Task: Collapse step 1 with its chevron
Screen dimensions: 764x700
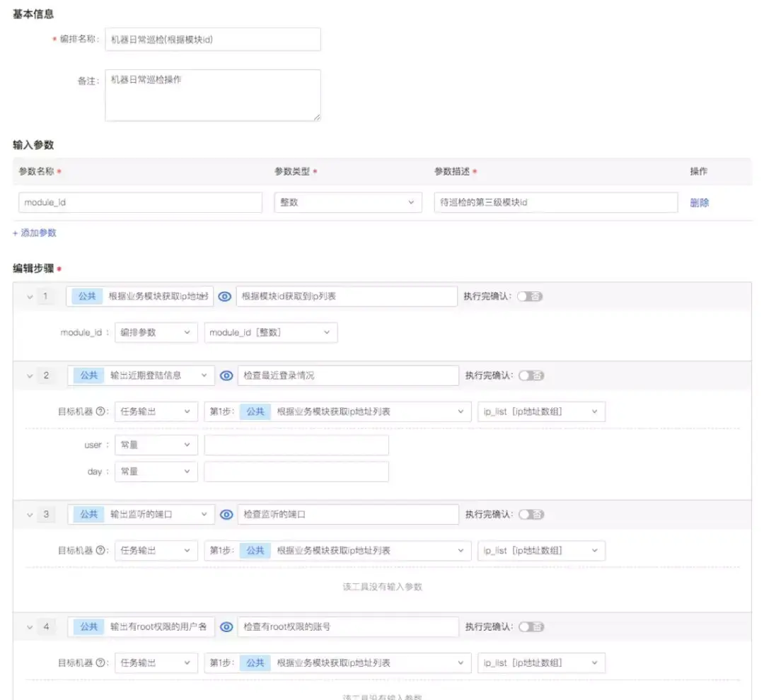Action: (x=30, y=297)
